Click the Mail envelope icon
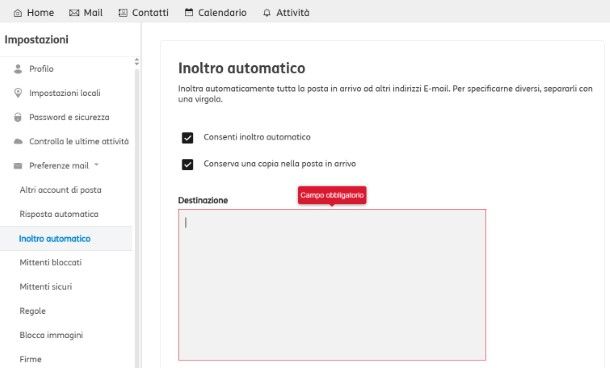The image size is (610, 368). point(74,13)
